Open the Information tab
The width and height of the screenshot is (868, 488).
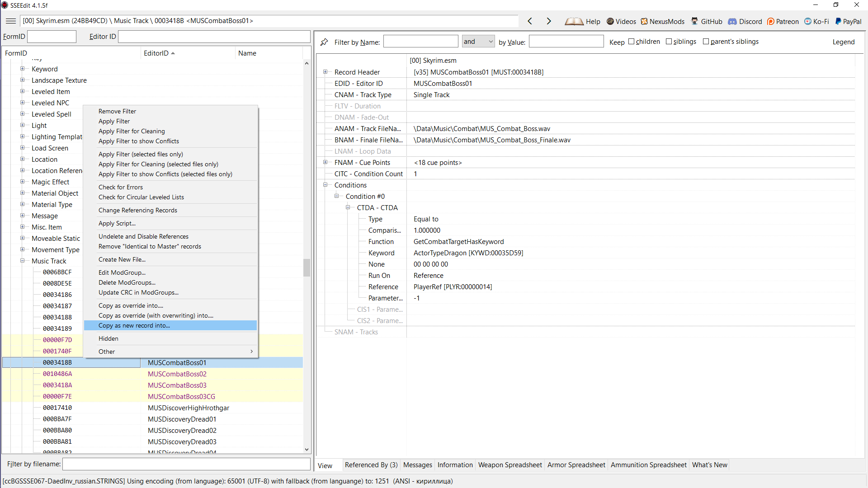click(455, 465)
